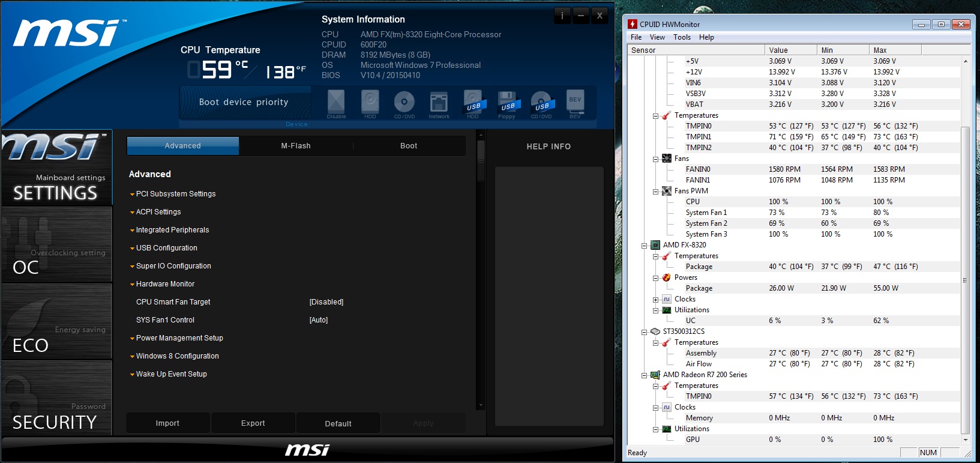This screenshot has width=980, height=463.
Task: Click the CPUID HWMonitor title bar icon
Action: click(x=633, y=24)
